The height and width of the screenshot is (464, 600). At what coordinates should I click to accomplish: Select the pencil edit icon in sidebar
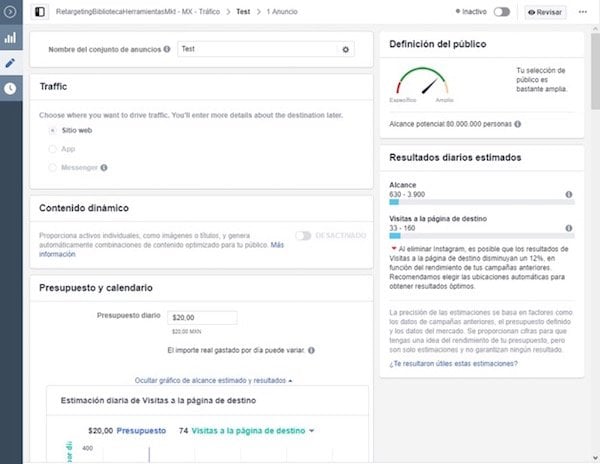click(x=10, y=63)
